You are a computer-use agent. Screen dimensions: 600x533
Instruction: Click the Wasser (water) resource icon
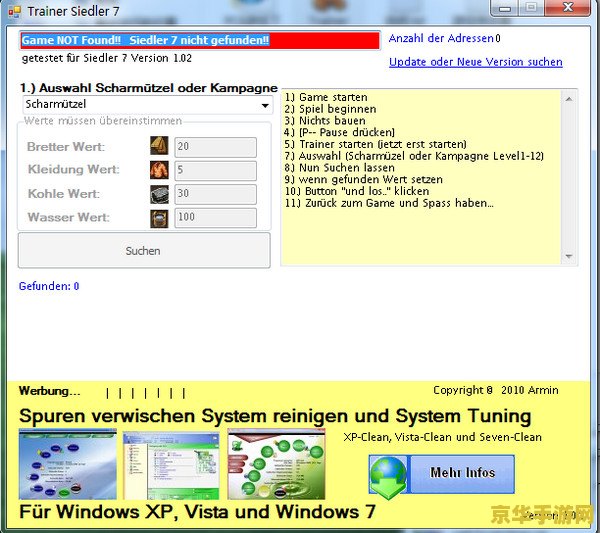coord(159,218)
